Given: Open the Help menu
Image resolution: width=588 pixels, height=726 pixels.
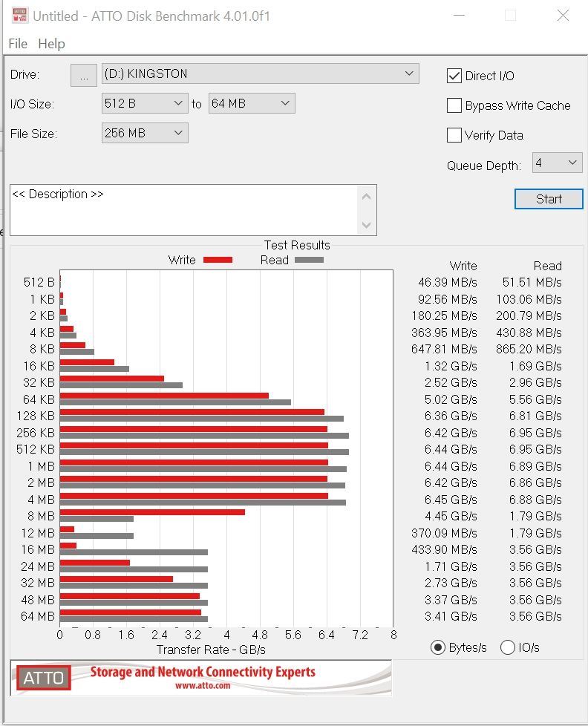Looking at the screenshot, I should tap(51, 44).
